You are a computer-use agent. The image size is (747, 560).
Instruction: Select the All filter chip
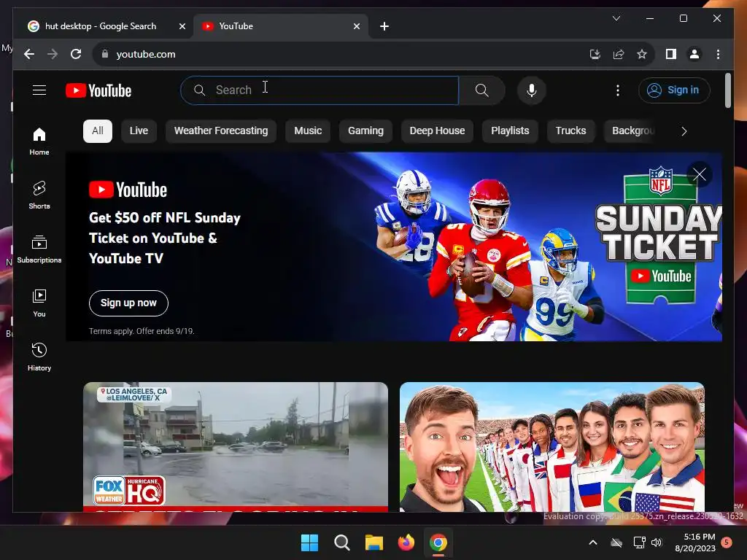click(x=98, y=131)
